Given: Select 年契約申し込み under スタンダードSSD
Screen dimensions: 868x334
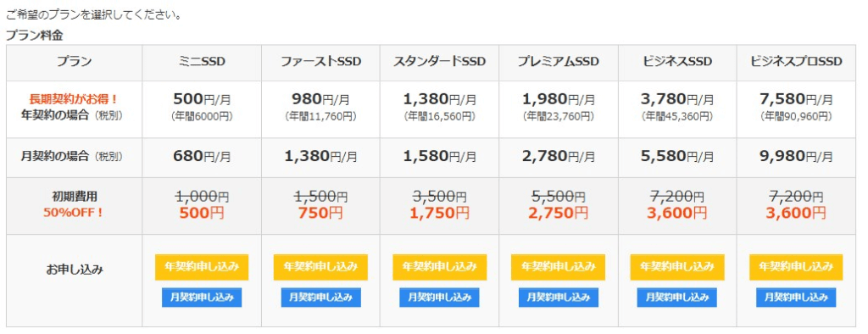Looking at the screenshot, I should (x=440, y=267).
